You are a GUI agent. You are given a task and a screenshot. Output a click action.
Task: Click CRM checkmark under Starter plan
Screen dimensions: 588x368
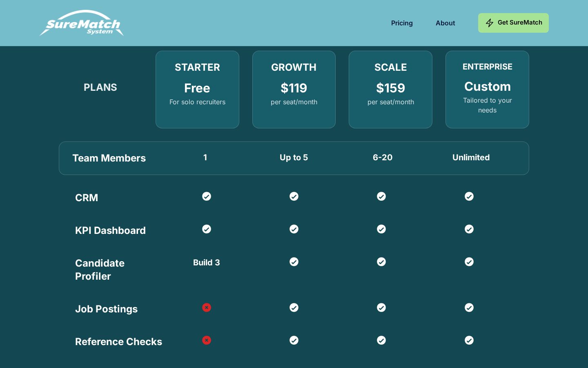coord(207,196)
